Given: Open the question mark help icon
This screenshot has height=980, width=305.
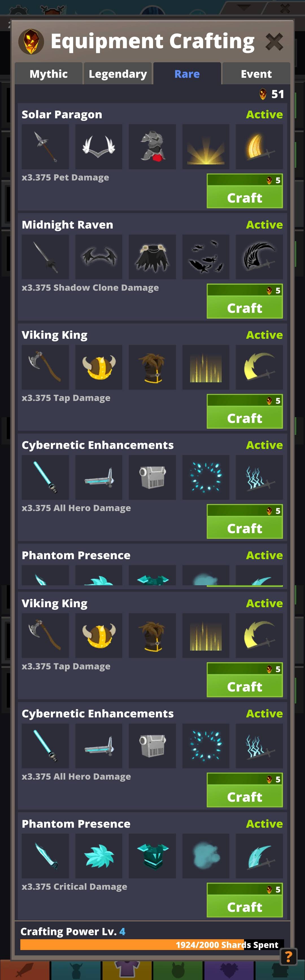Looking at the screenshot, I should [289, 957].
